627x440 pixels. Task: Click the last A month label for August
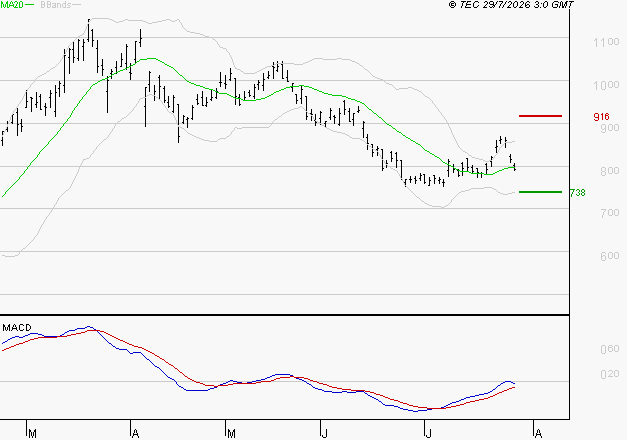[538, 433]
